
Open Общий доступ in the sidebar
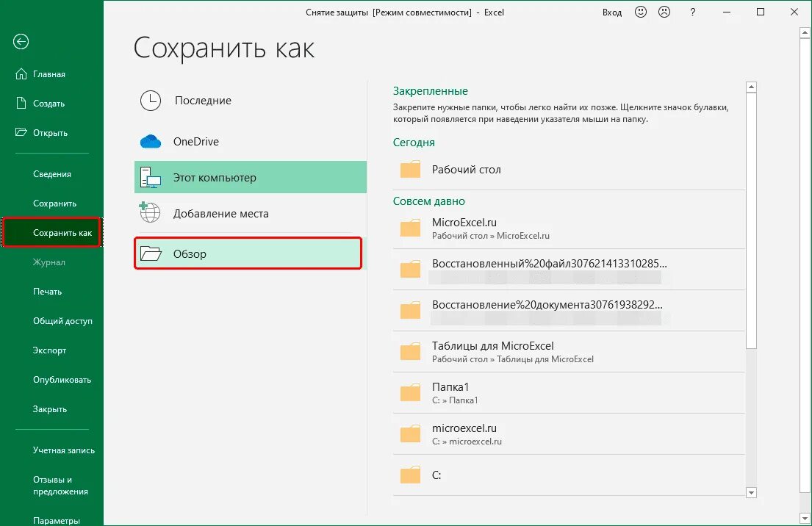pyautogui.click(x=62, y=321)
